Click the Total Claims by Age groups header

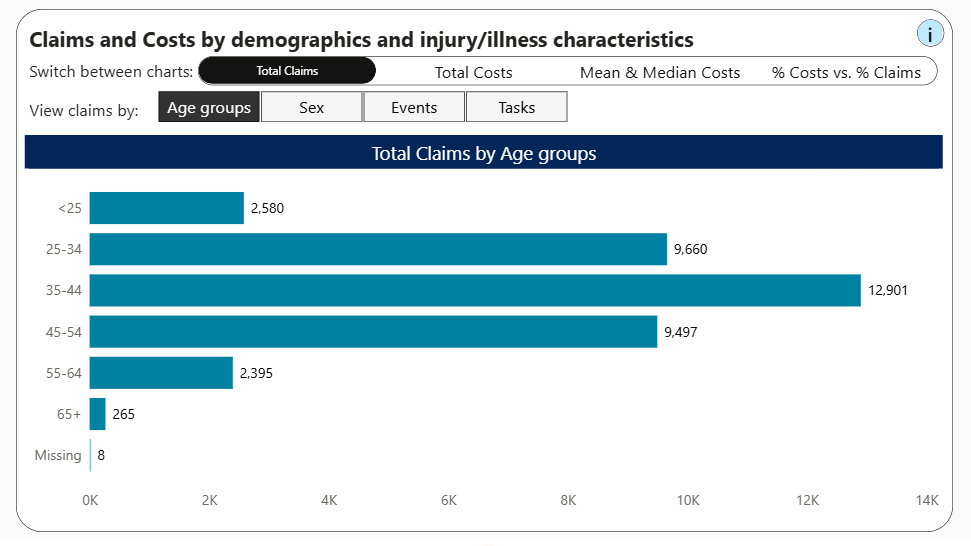tap(484, 152)
